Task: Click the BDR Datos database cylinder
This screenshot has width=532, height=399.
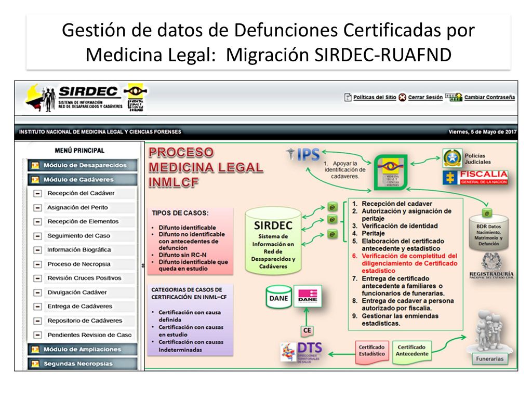Action: tap(488, 233)
